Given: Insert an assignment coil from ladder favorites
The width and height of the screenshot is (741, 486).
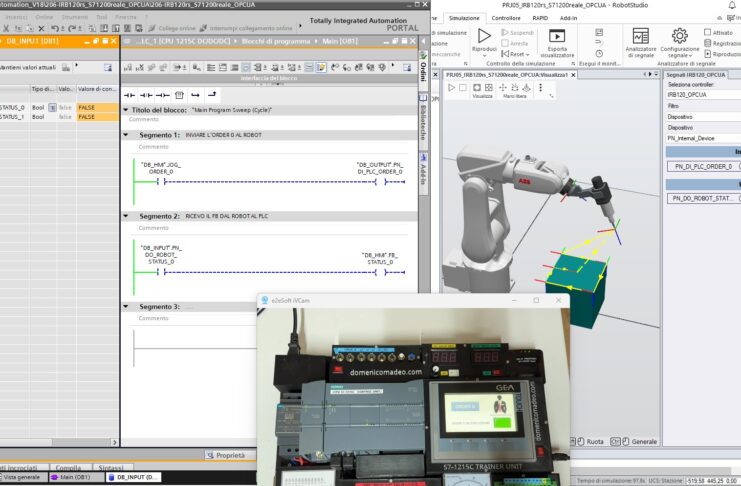Looking at the screenshot, I should pyautogui.click(x=163, y=95).
